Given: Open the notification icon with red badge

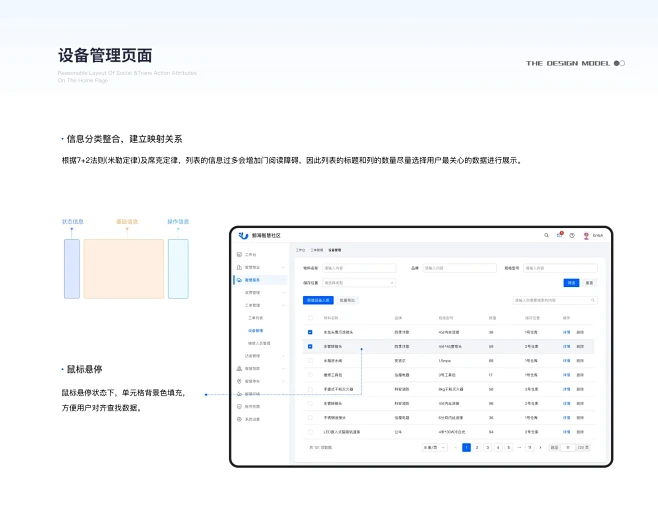Looking at the screenshot, I should coord(559,235).
